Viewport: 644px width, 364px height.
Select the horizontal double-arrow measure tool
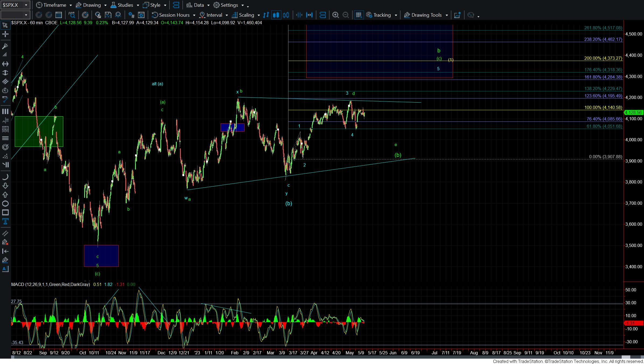[5, 64]
